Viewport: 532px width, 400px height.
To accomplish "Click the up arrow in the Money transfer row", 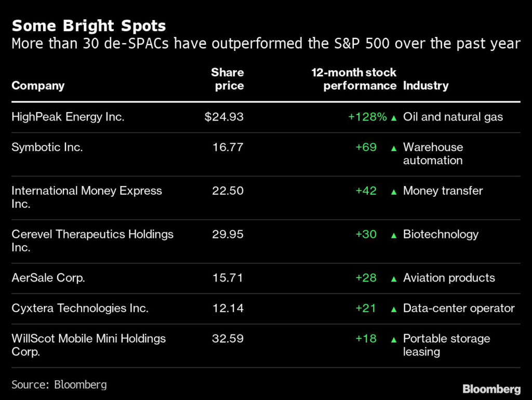I will point(394,192).
